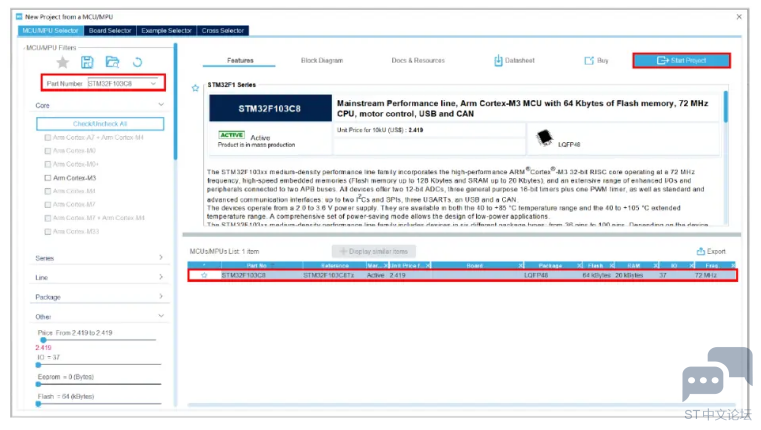Click the save filters floppy disk icon
This screenshot has height=430, width=761.
coord(87,62)
